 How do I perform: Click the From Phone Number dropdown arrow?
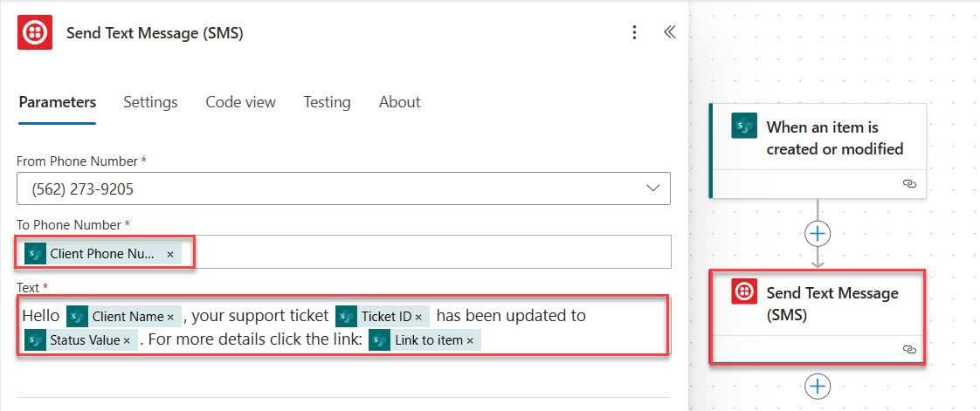pyautogui.click(x=653, y=188)
